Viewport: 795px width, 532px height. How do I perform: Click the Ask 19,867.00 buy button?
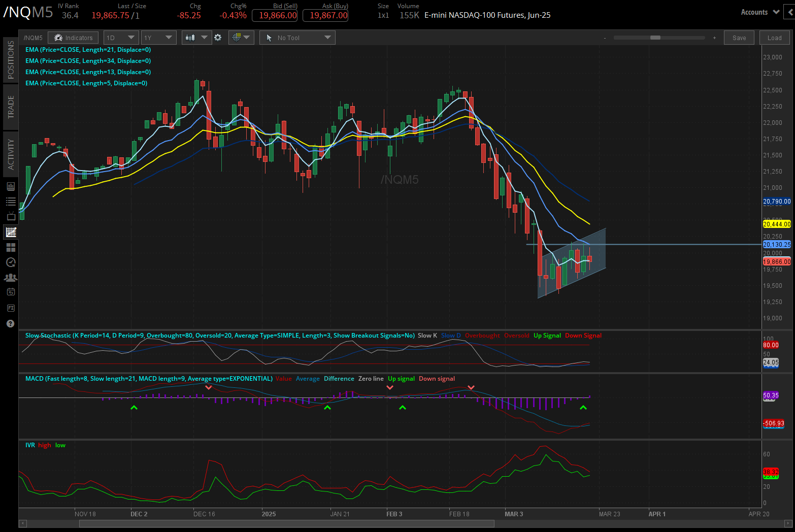pos(325,15)
